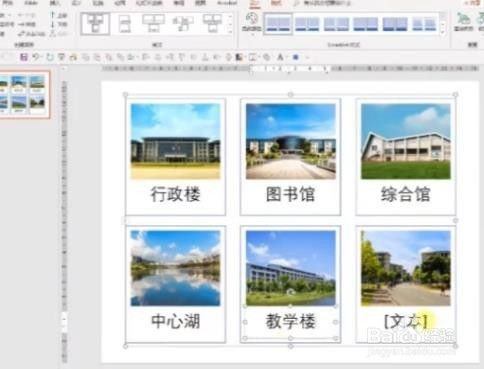Expand the layouts gallery more arrow
The width and height of the screenshot is (484, 369).
coord(230,32)
